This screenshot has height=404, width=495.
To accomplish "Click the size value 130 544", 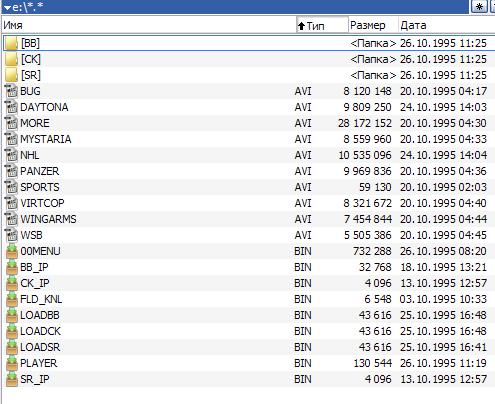I will [x=373, y=363].
